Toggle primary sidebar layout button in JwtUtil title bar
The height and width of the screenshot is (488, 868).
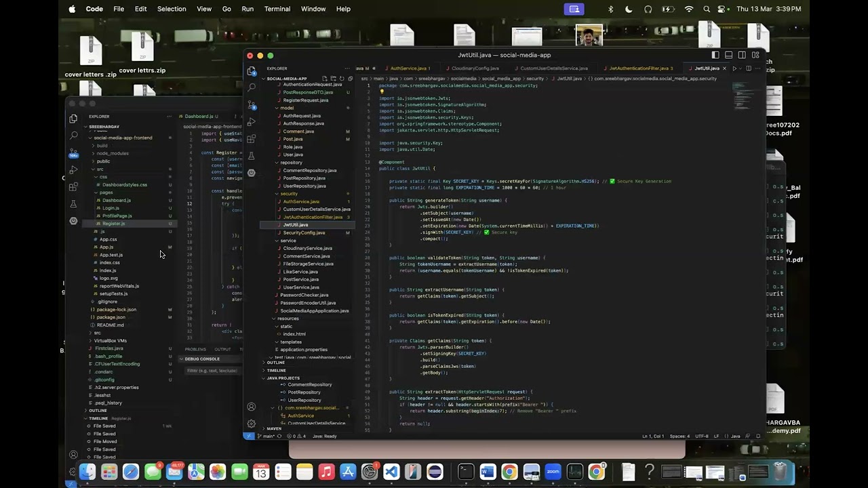coord(715,55)
